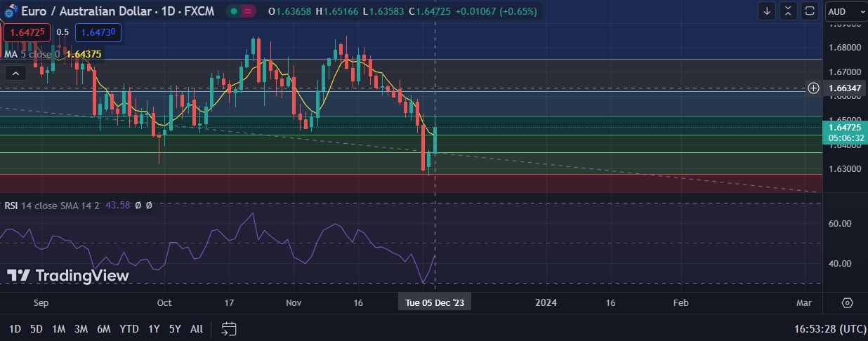Screen dimensions: 868x341
Task: Select the 1D time range
Action: pos(15,328)
